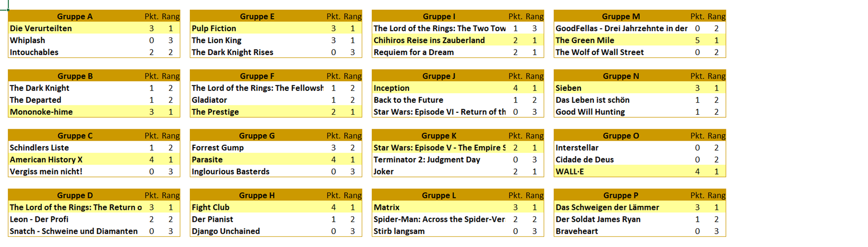Select the Fight Club cell
Image resolution: width=868 pixels, height=247 pixels.
257,207
